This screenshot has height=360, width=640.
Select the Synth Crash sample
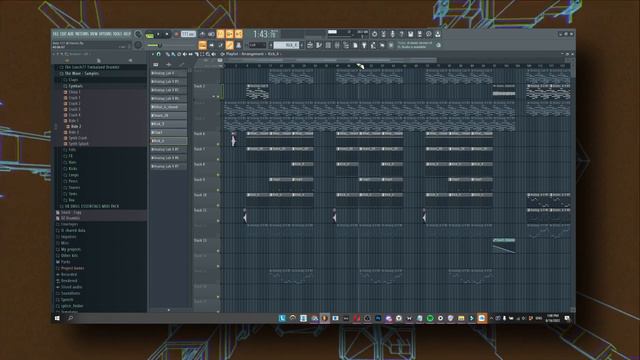[x=78, y=138]
